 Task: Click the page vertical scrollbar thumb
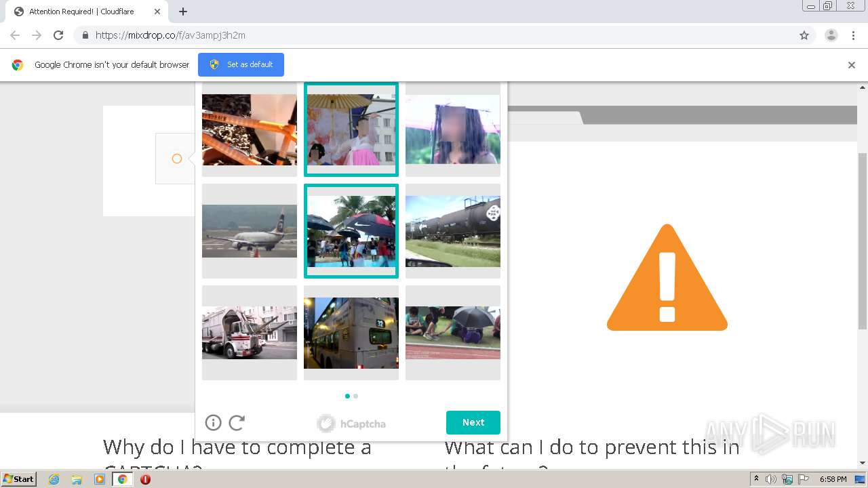[x=863, y=241]
